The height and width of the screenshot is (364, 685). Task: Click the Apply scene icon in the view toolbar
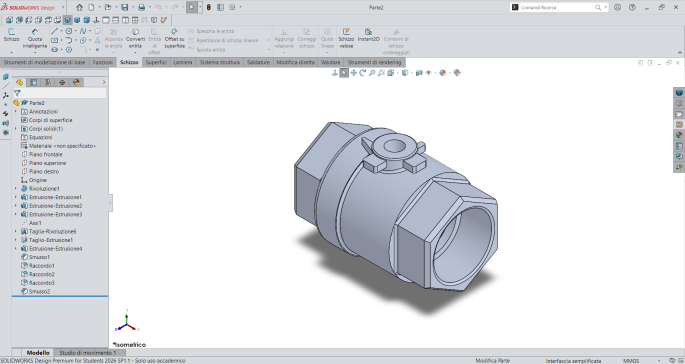point(457,73)
